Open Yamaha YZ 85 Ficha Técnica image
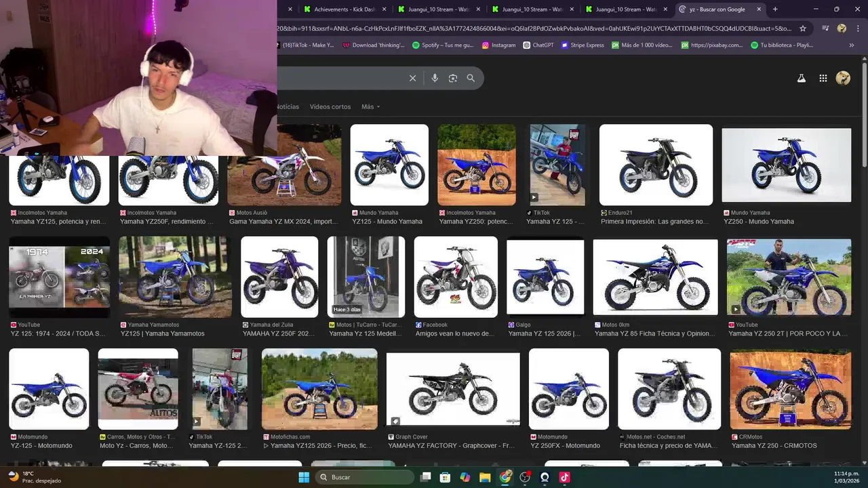 pos(655,277)
